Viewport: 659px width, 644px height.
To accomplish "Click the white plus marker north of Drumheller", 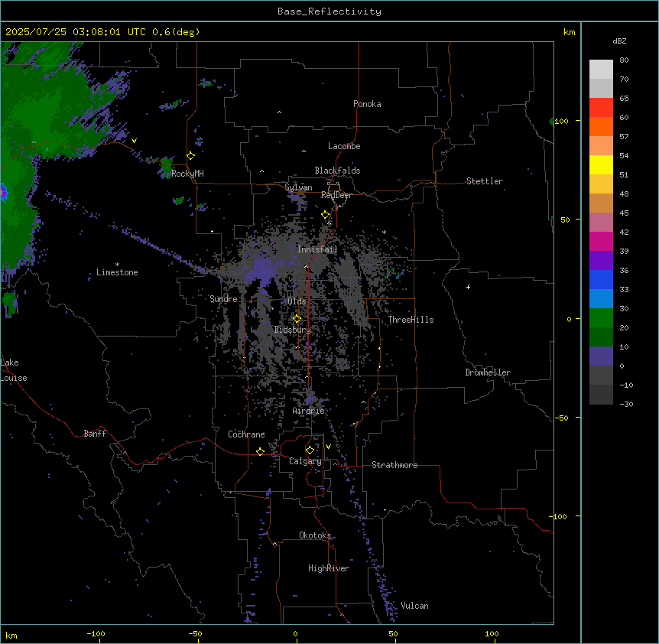I will pos(468,287).
